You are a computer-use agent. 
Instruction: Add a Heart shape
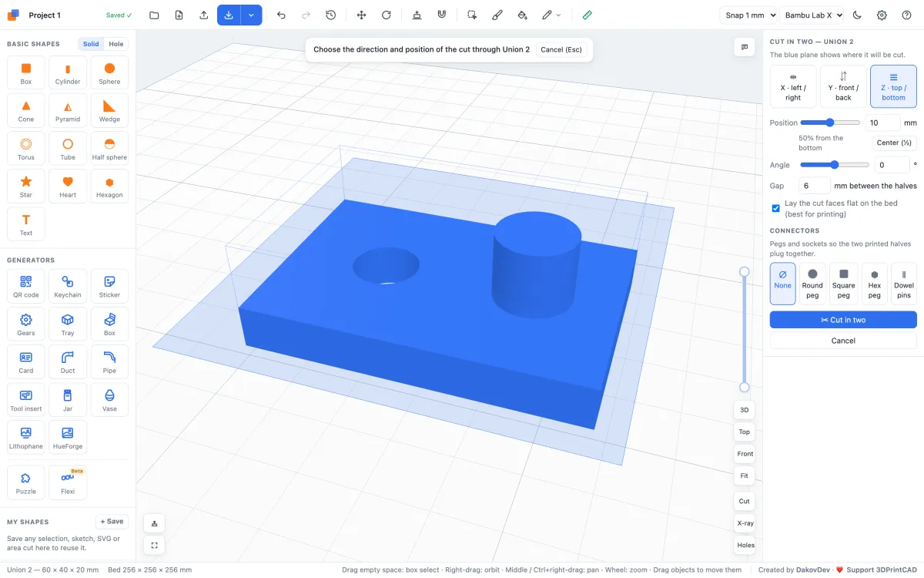click(x=68, y=186)
